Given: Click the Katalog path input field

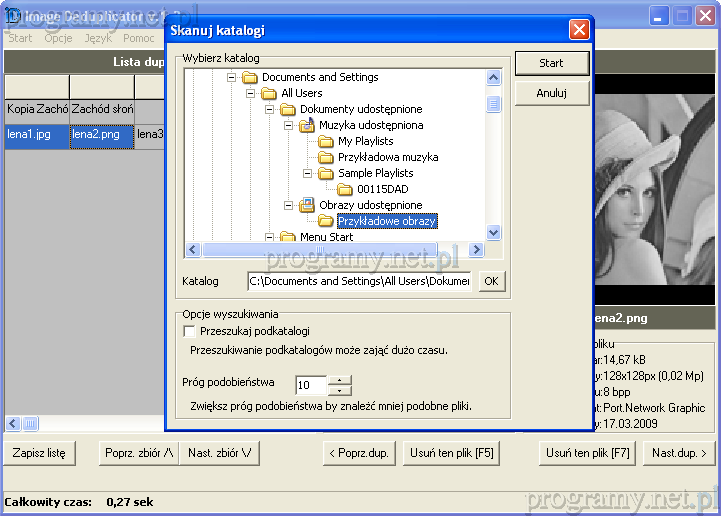Looking at the screenshot, I should [360, 282].
